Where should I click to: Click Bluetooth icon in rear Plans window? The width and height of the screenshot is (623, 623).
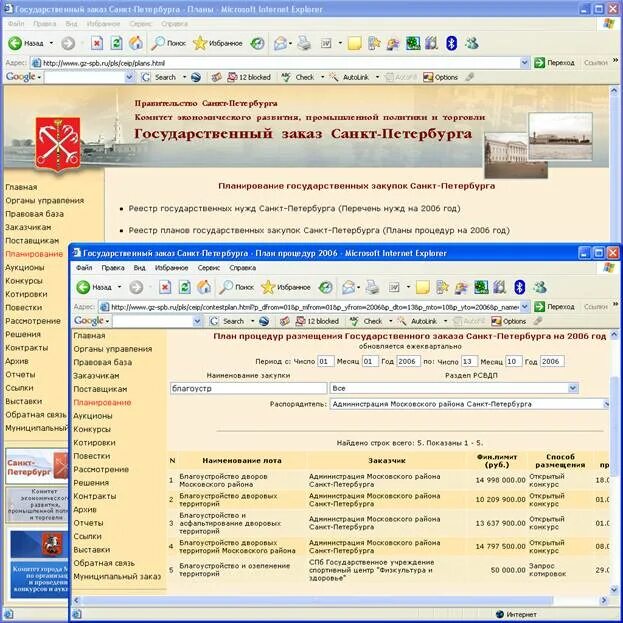point(451,43)
